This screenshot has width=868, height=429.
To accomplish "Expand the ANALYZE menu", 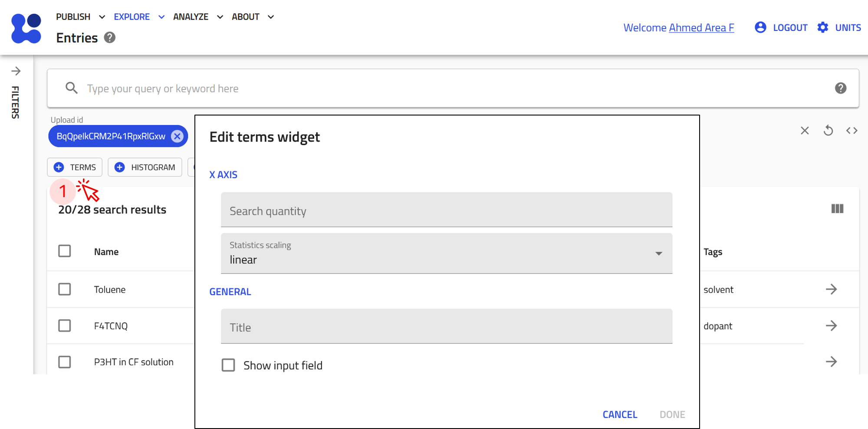I will tap(198, 17).
